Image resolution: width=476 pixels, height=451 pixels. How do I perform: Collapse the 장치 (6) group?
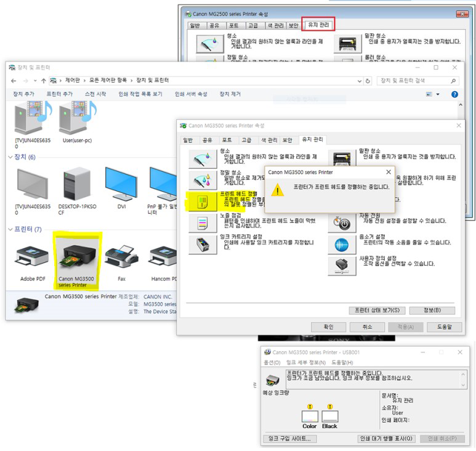tap(10, 157)
